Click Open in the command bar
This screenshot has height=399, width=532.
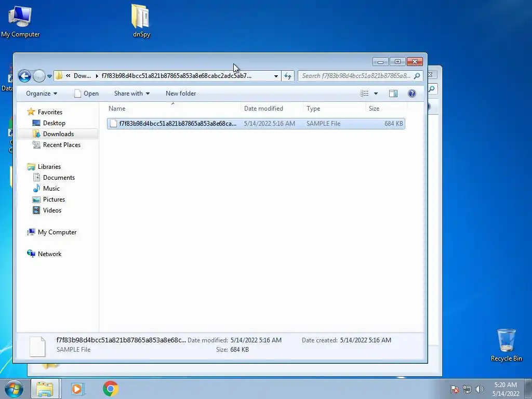pyautogui.click(x=87, y=94)
